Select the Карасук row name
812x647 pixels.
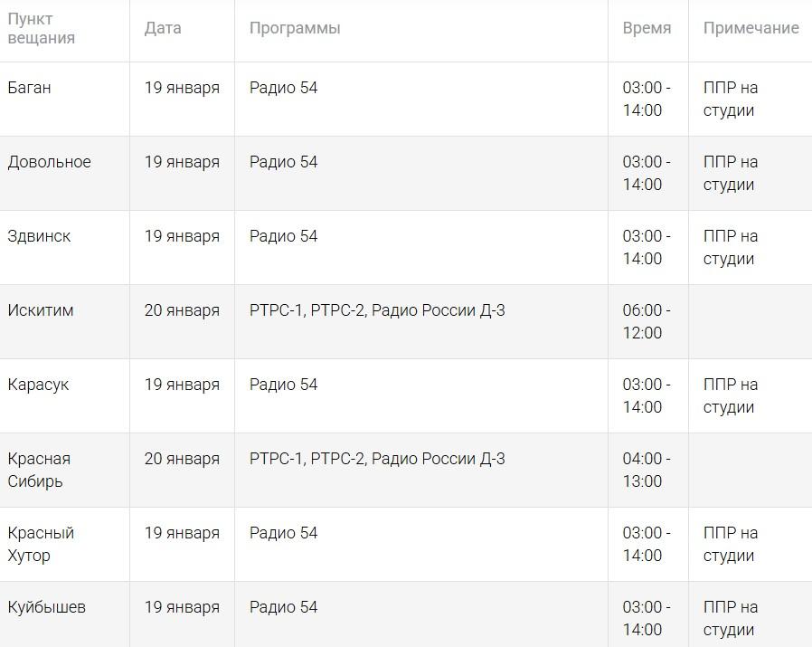point(38,385)
